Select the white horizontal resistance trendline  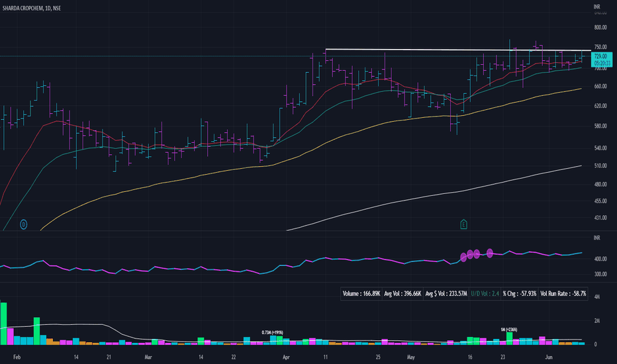458,50
